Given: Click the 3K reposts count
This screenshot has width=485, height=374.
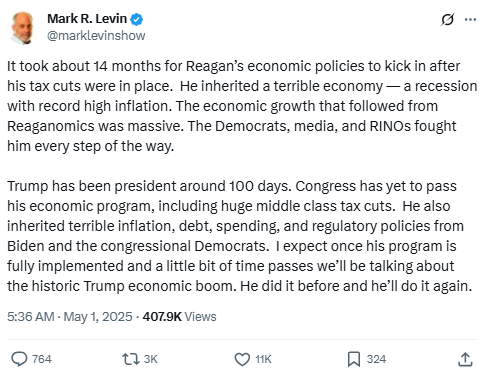Looking at the screenshot, I should 151,359.
